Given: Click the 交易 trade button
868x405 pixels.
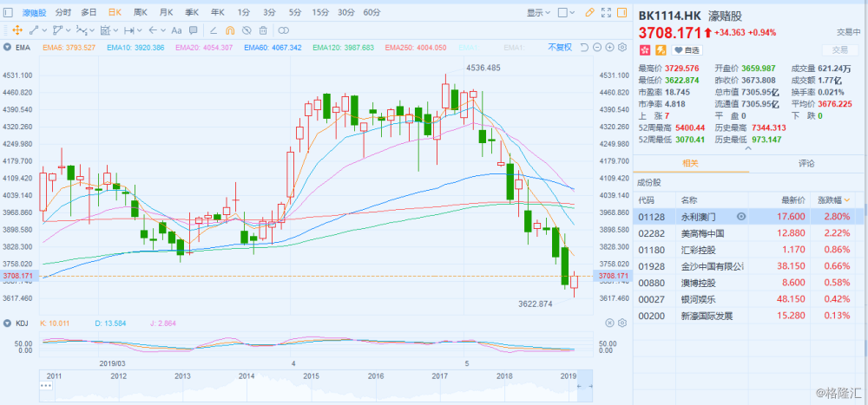Looking at the screenshot, I should coord(840,50).
